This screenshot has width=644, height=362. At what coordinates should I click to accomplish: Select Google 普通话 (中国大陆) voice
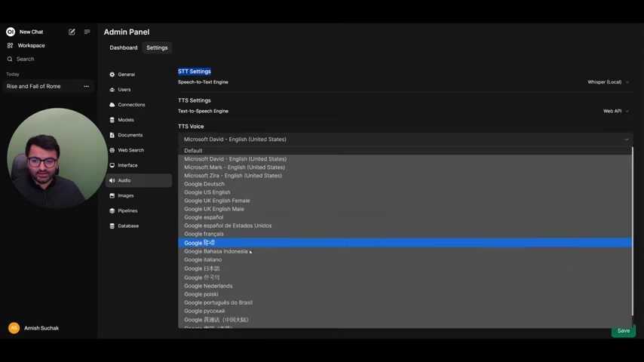point(405,320)
